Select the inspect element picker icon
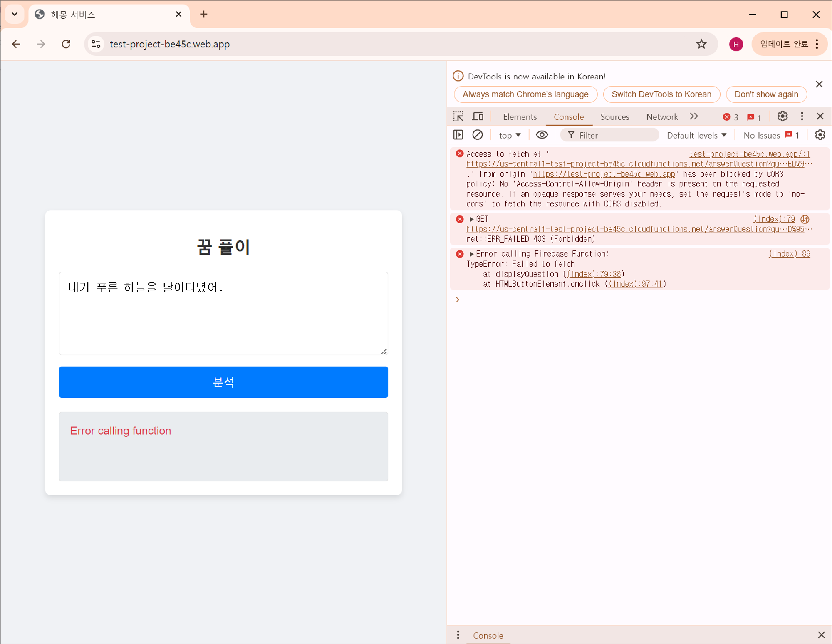 coord(458,116)
